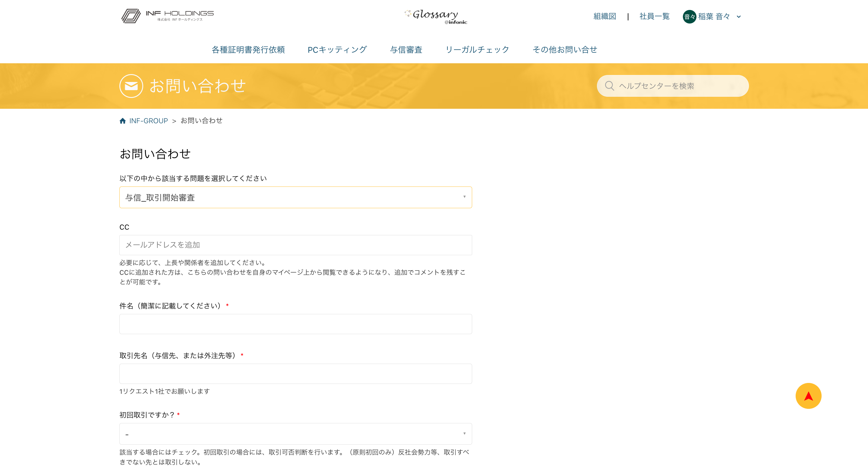Image resolution: width=868 pixels, height=467 pixels.
Task: Open the 組織図 page
Action: (604, 17)
